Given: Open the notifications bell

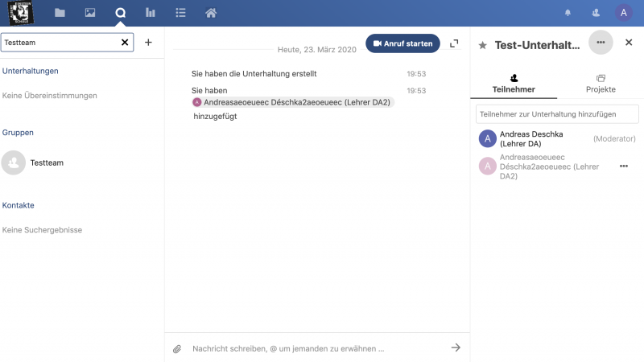Looking at the screenshot, I should (568, 13).
